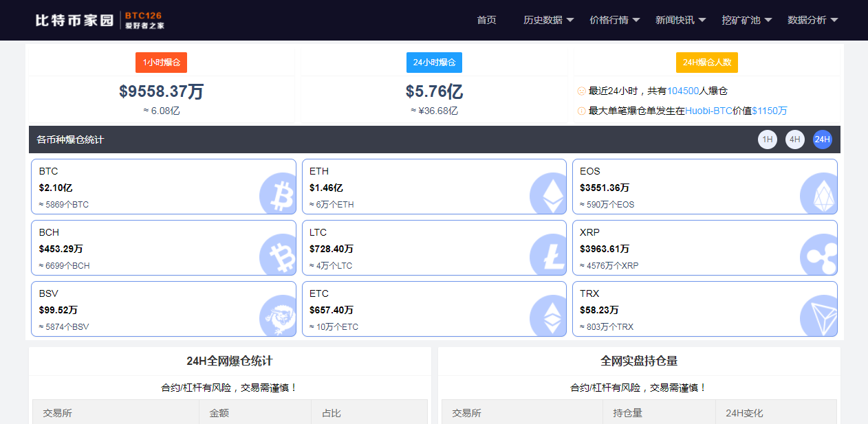The height and width of the screenshot is (424, 868).
Task: Open the 历史数据 menu item
Action: tap(543, 20)
